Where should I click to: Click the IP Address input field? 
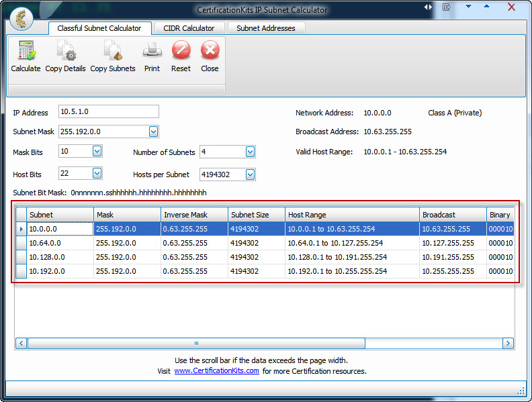(x=109, y=111)
